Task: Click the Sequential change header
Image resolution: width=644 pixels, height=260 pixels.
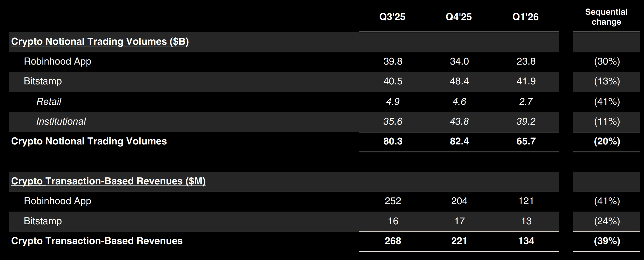Action: 606,17
